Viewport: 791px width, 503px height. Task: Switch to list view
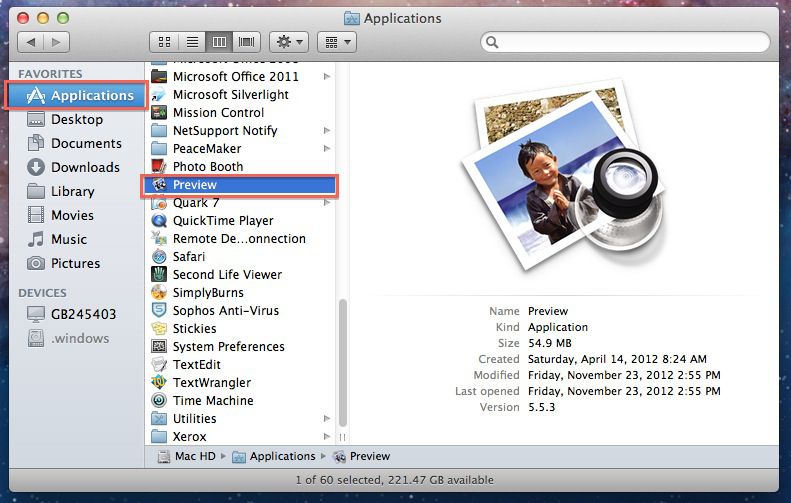pyautogui.click(x=192, y=42)
